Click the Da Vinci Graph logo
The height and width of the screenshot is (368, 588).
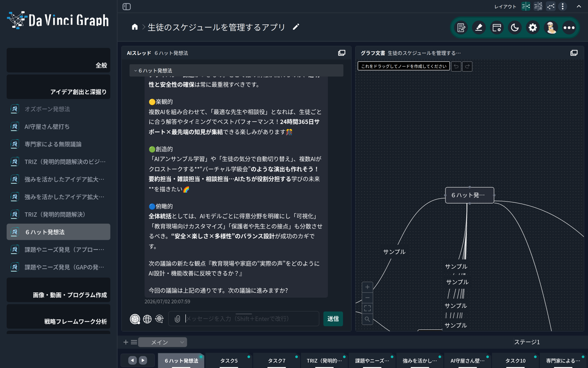(58, 20)
